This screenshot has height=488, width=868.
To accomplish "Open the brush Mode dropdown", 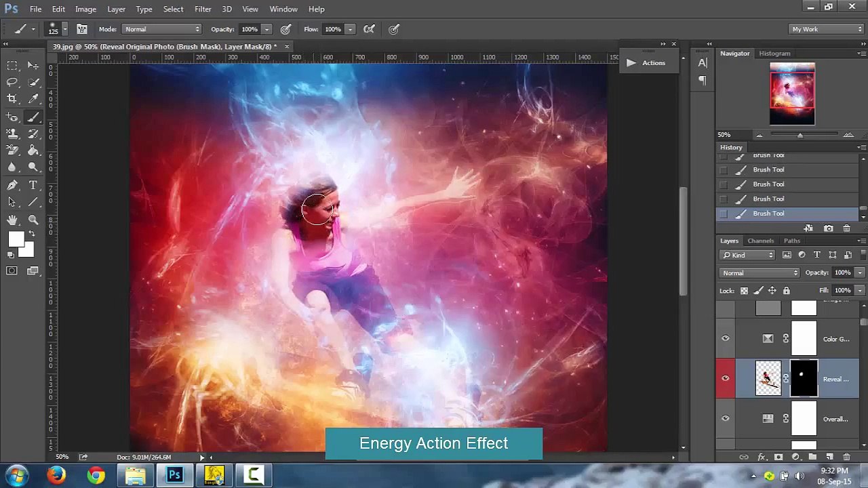I will click(161, 29).
